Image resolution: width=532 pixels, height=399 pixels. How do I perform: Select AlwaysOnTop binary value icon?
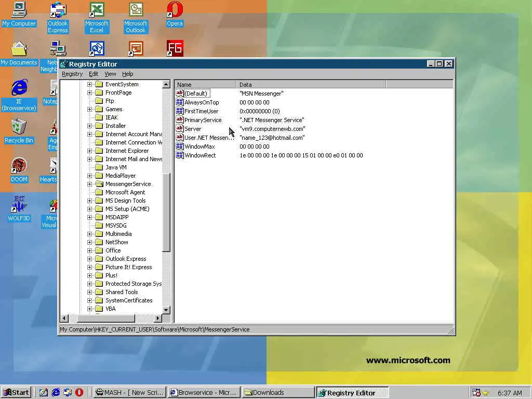click(179, 102)
